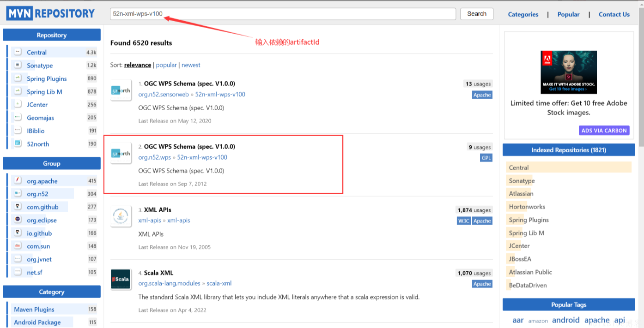Click the JCenter repository icon in sidebar
The image size is (644, 328).
click(18, 104)
